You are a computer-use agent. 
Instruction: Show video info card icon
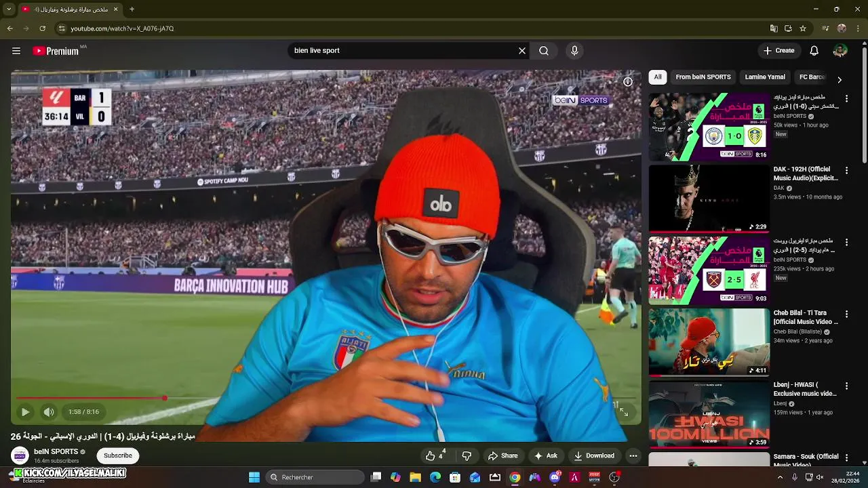(628, 82)
